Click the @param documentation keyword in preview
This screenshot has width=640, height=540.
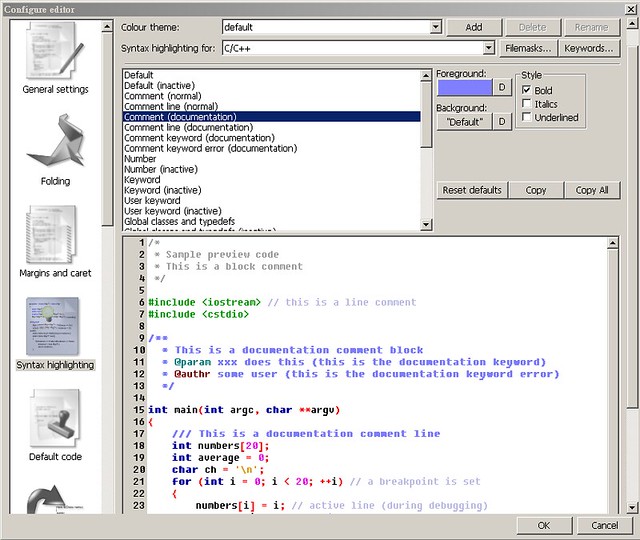(192, 362)
